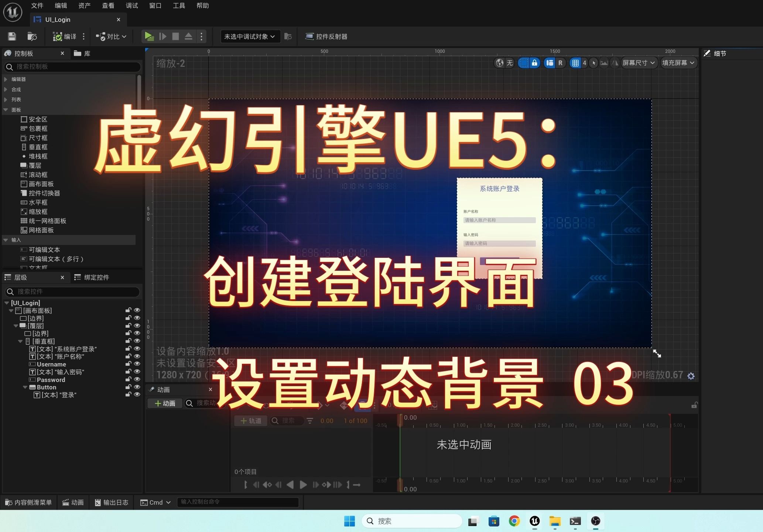Select the 安全区 widget in palette
Image resolution: width=763 pixels, height=532 pixels.
pos(34,119)
